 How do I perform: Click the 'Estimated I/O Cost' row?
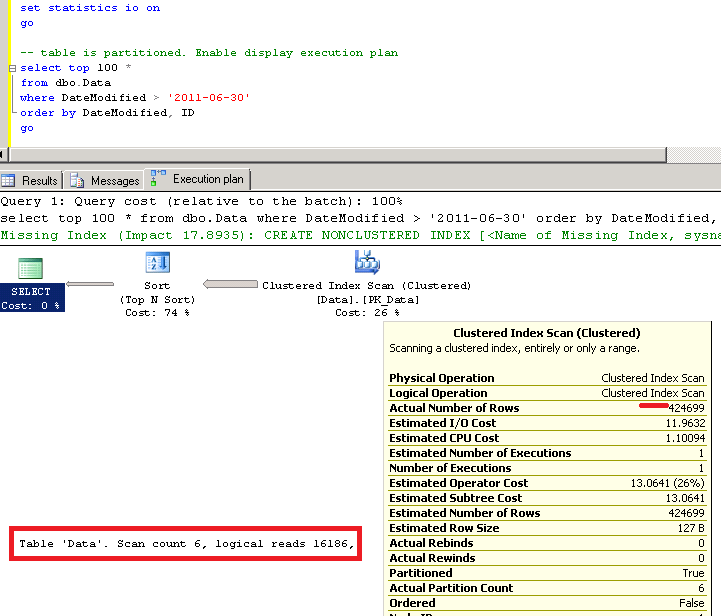point(547,423)
